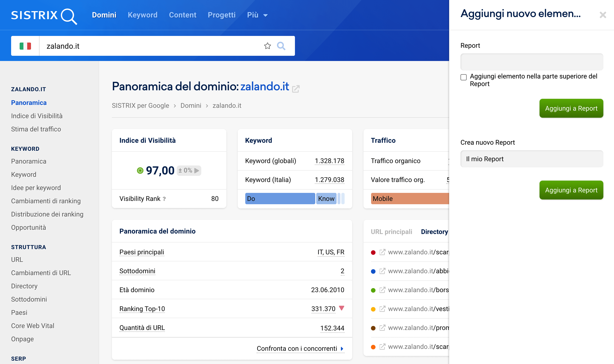
Task: Click Keyword (globali) value 1.328.178
Action: tap(329, 161)
